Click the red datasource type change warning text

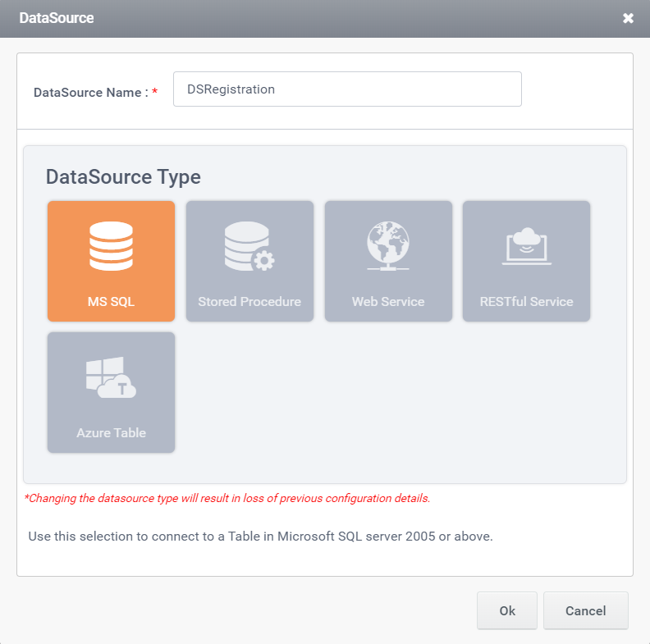coord(227,498)
